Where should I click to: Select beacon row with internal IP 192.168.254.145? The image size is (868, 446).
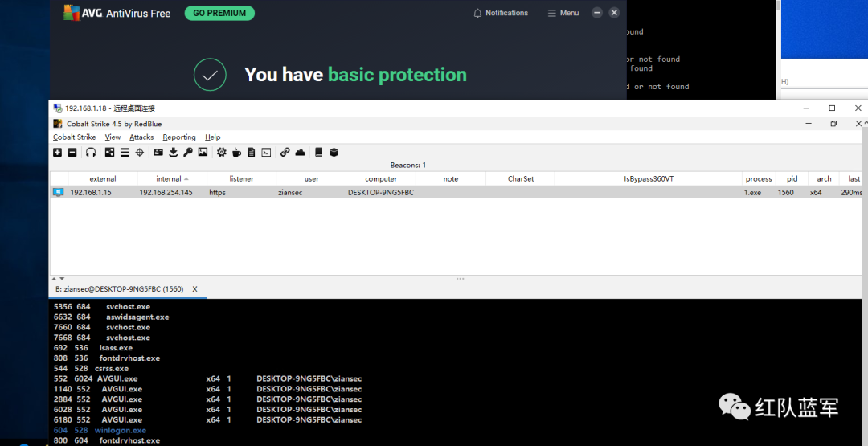click(456, 193)
